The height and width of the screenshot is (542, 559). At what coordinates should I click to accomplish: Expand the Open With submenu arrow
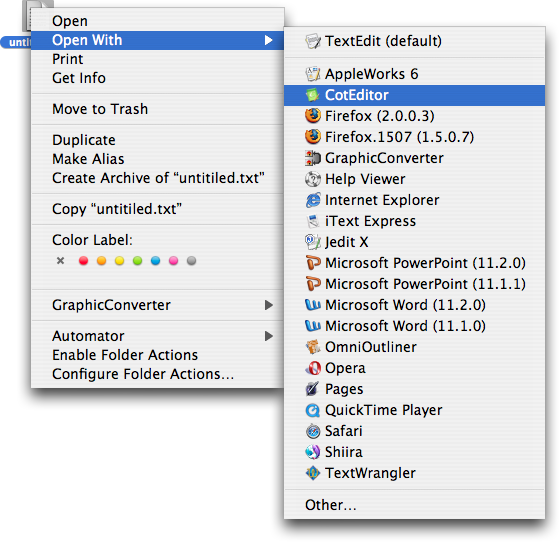268,40
